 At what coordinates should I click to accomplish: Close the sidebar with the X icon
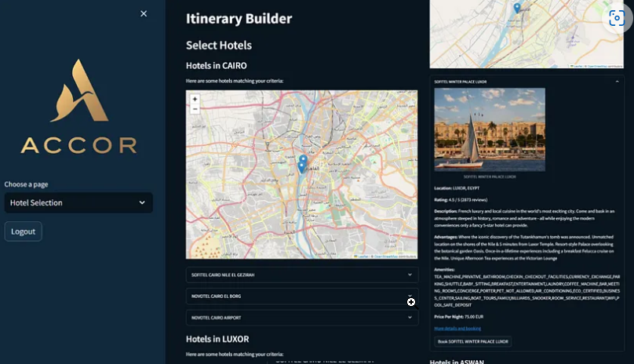144,14
